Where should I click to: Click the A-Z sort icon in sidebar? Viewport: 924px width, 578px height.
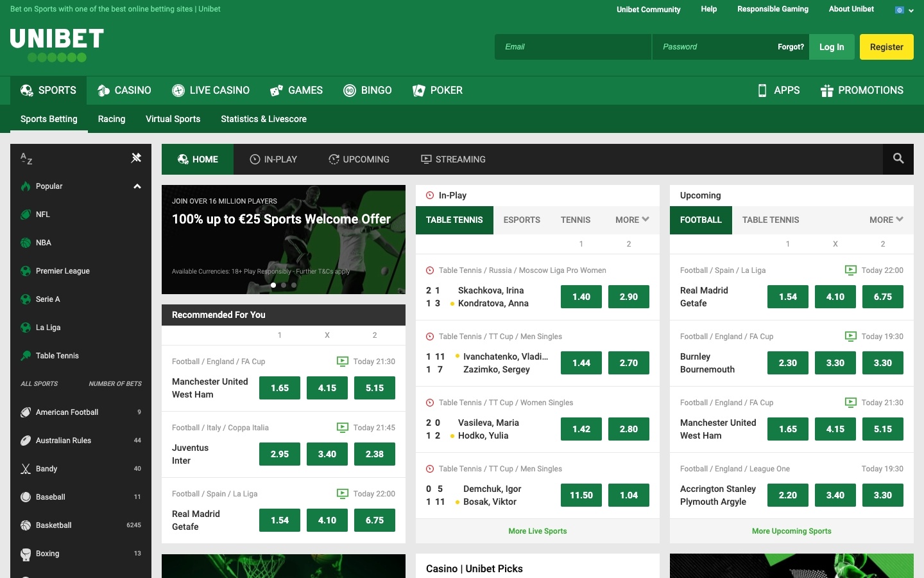26,158
